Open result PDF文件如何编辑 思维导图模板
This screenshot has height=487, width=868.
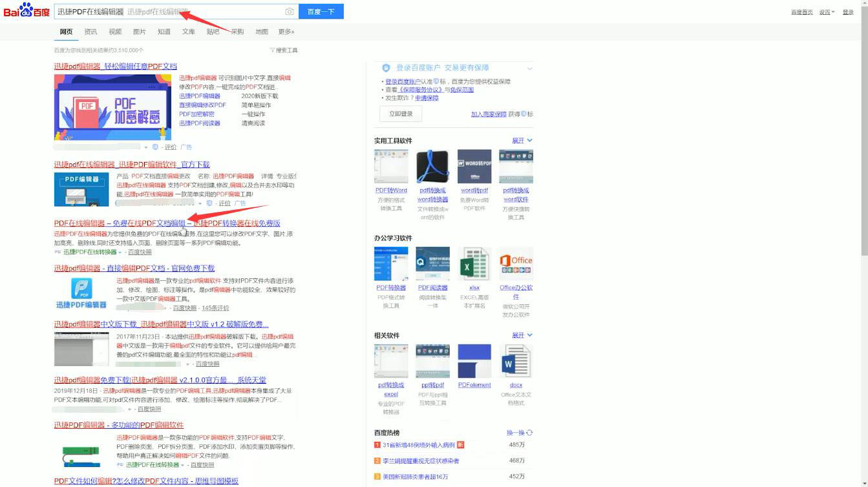pos(146,481)
